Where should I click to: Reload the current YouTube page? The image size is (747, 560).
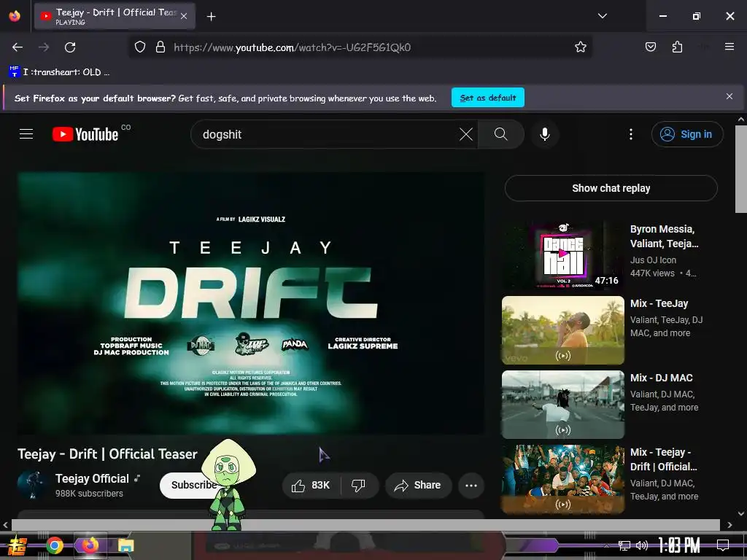tap(70, 47)
